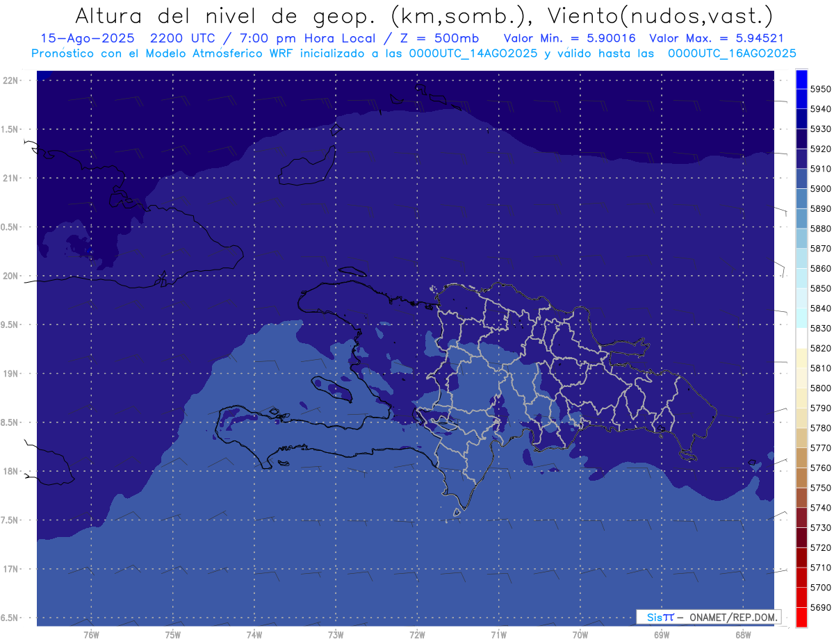Pick the light cyan swatch between 5840 and 5830
The image size is (834, 644).
801,318
